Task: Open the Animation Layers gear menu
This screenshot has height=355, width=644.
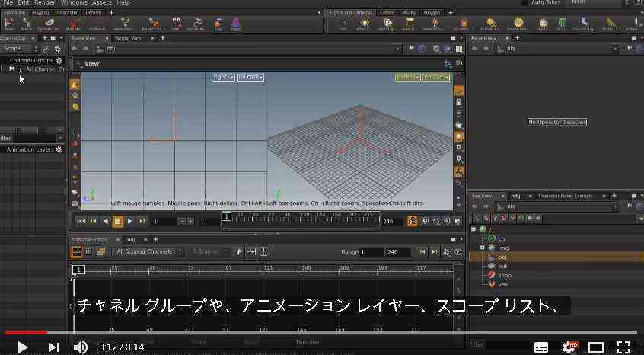Action: click(59, 149)
